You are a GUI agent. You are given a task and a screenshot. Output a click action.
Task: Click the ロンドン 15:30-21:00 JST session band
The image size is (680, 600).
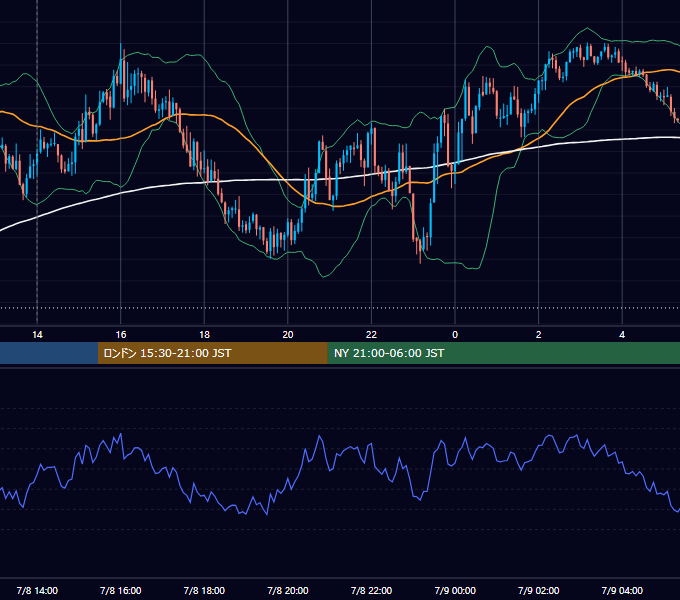click(x=212, y=353)
